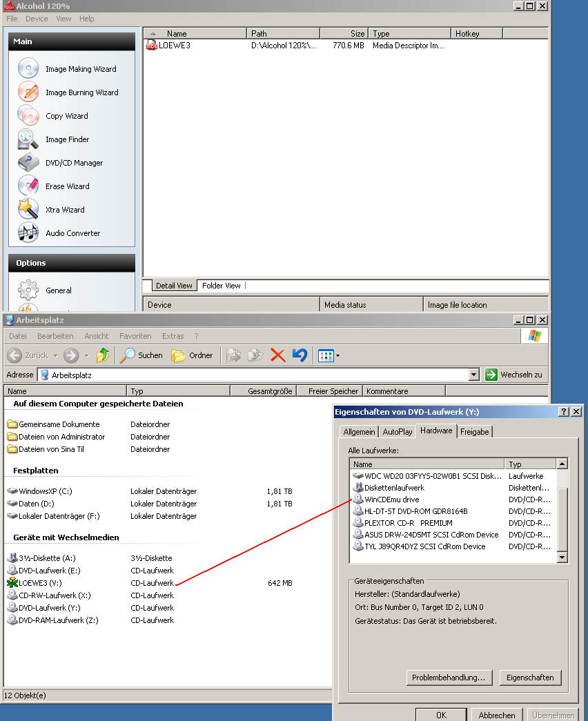Click the forward arrow in Arbeitsplatz toolbar

tap(71, 355)
